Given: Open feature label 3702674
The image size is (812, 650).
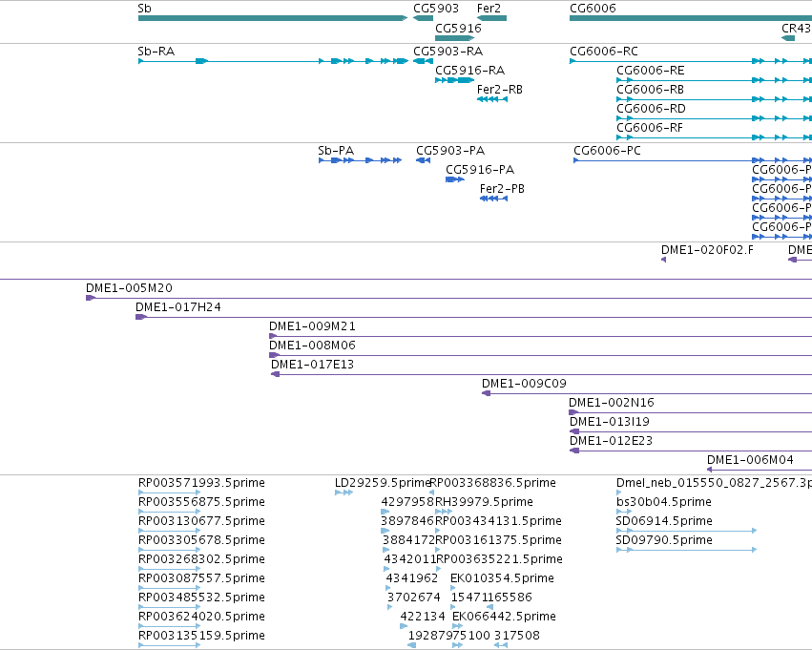Looking at the screenshot, I should [x=414, y=598].
